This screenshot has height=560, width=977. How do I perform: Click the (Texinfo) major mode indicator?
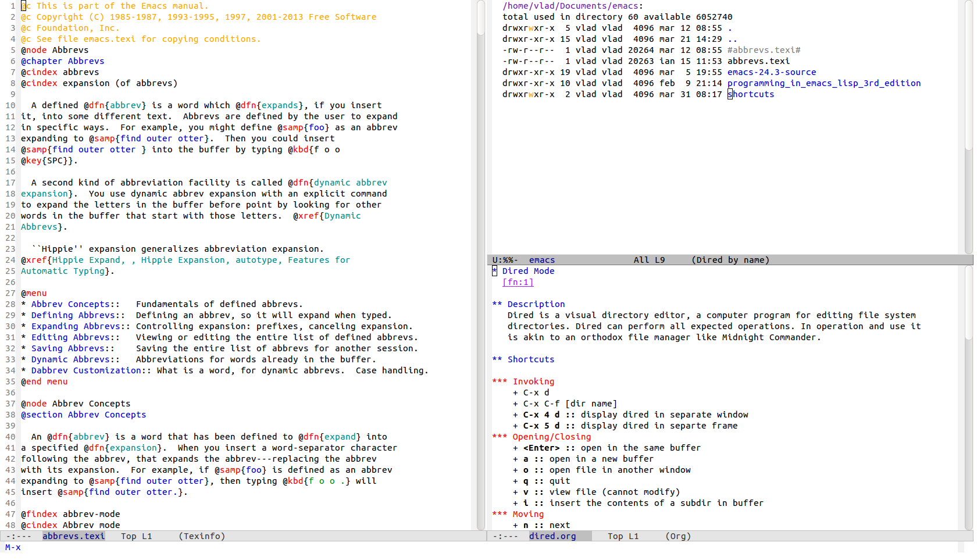click(x=202, y=536)
